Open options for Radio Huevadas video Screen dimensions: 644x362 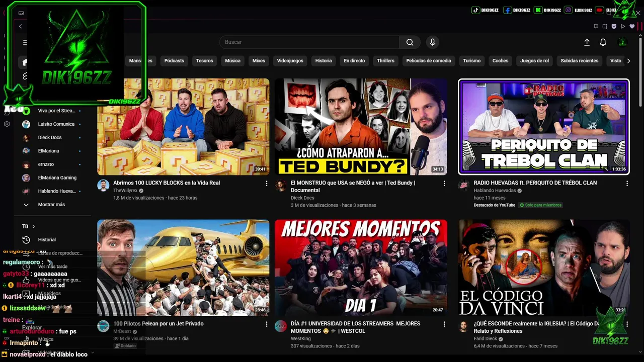(x=627, y=184)
